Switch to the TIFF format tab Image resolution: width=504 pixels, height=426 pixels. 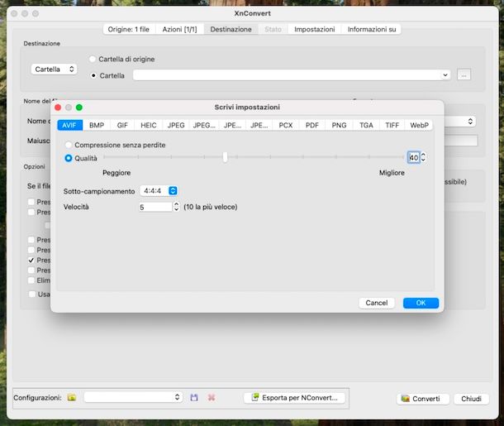pos(392,125)
